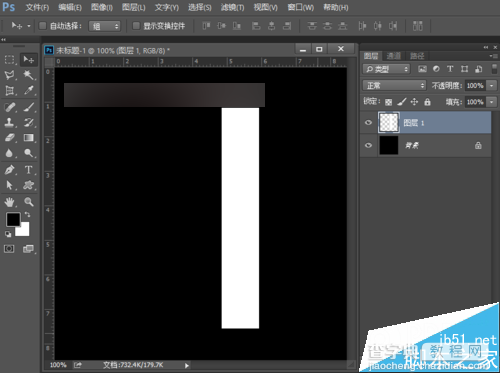Viewport: 500px width, 373px height.
Task: Click the status bar share icon
Action: [x=78, y=365]
